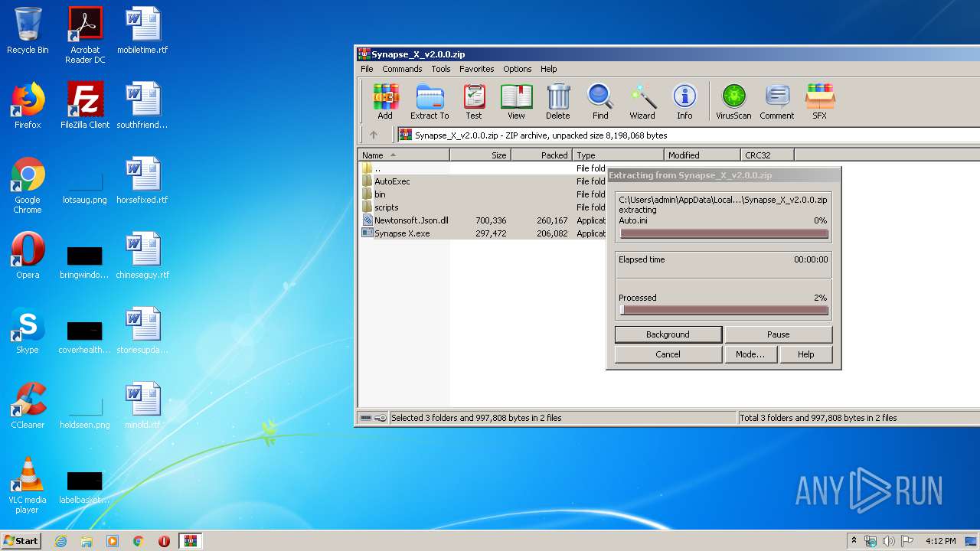Image resolution: width=980 pixels, height=551 pixels.
Task: Sort by Packed column header
Action: [x=541, y=155]
